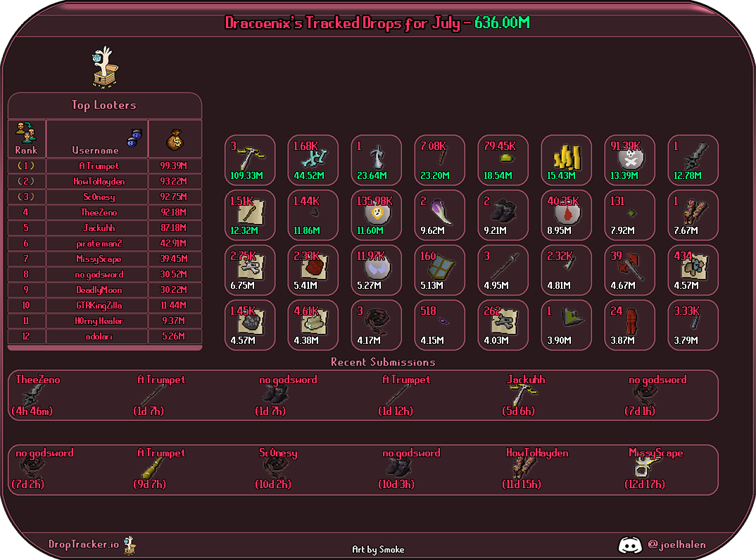Click the item tile with count 434
The width and height of the screenshot is (756, 560).
pos(693,270)
